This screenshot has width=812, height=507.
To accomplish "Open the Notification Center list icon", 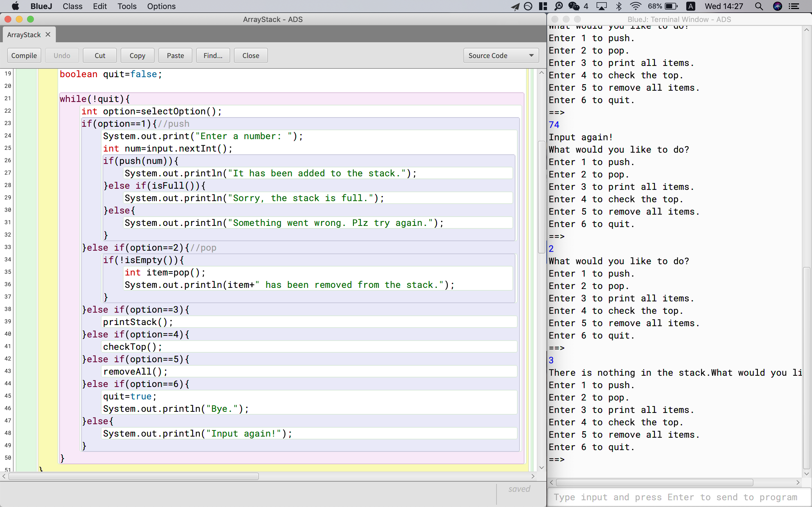I will point(794,6).
